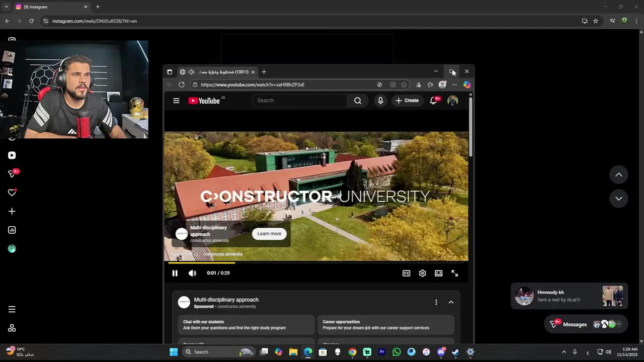
Task: Open a new tab in Chrome
Action: (98, 7)
